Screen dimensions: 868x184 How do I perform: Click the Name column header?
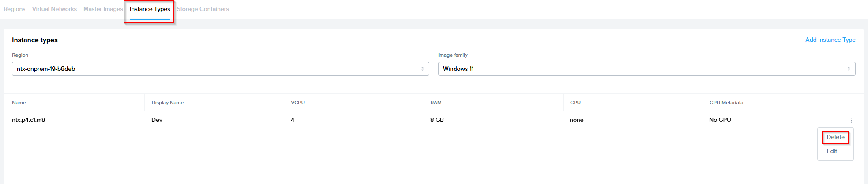pos(19,103)
